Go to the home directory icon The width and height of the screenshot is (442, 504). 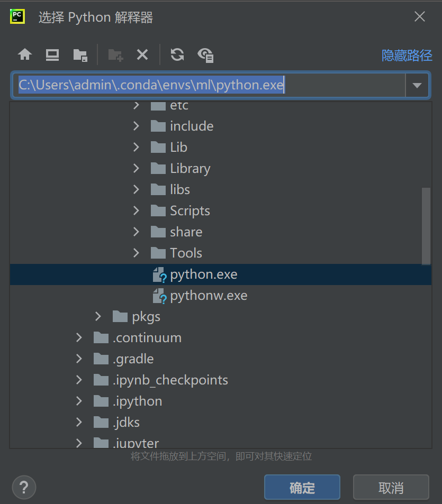click(x=25, y=54)
